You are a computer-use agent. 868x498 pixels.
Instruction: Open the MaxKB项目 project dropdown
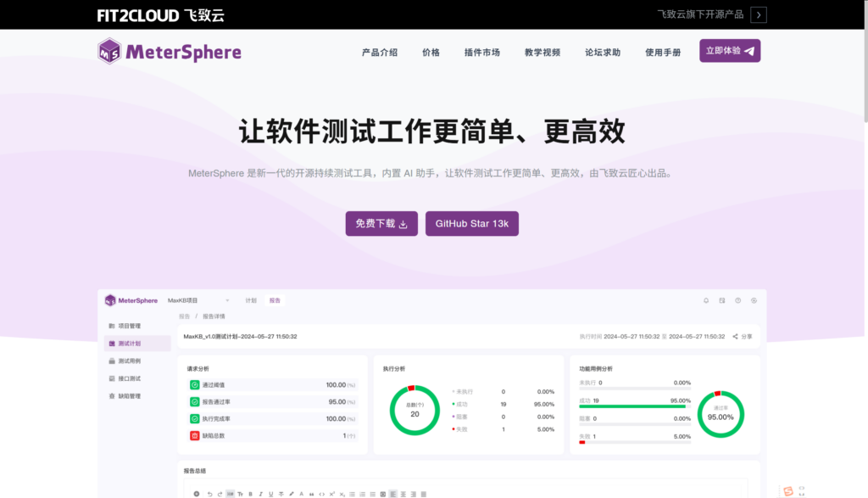198,301
